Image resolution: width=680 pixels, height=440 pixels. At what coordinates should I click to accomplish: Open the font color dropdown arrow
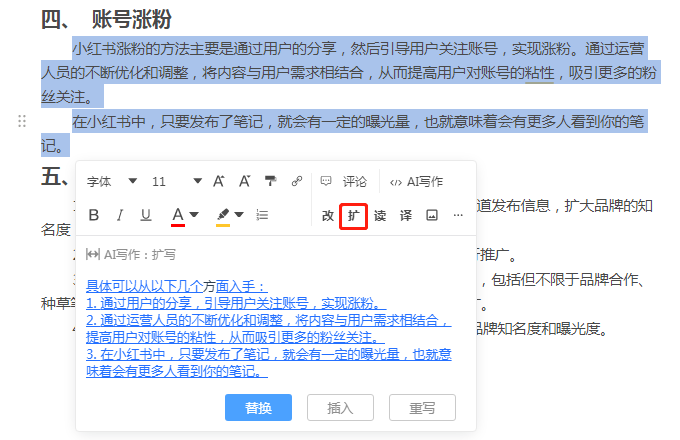[194, 215]
